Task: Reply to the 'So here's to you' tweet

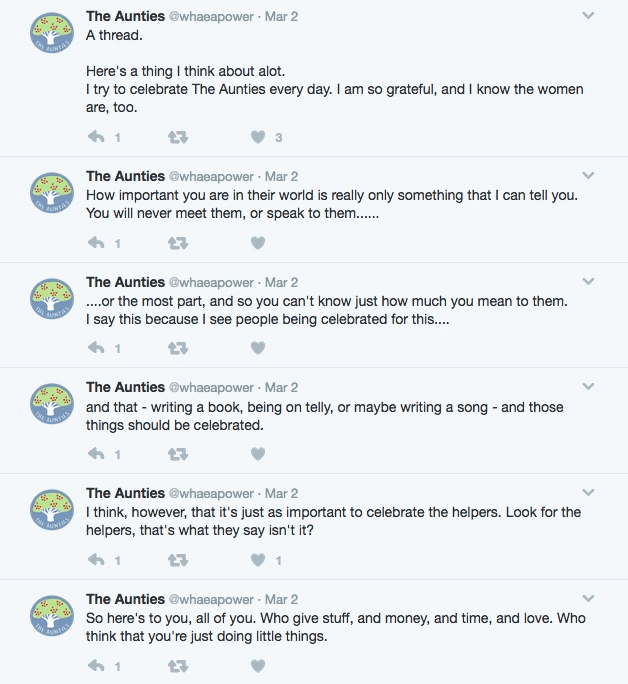Action: [97, 666]
